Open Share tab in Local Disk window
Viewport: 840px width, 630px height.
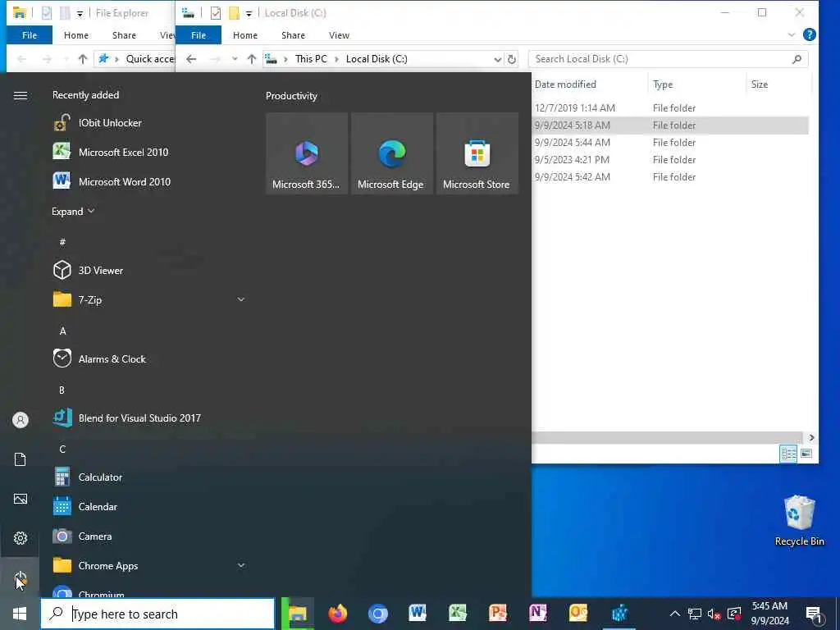[x=293, y=35]
